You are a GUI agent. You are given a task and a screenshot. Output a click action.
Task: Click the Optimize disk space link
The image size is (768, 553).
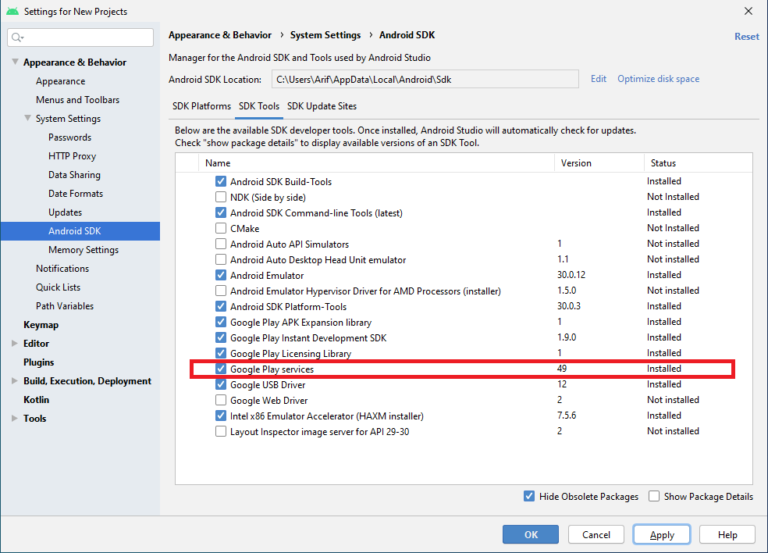pos(658,79)
